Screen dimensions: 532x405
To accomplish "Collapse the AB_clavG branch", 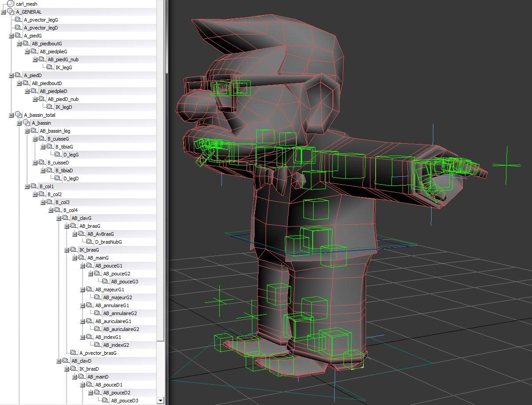I will [59, 218].
